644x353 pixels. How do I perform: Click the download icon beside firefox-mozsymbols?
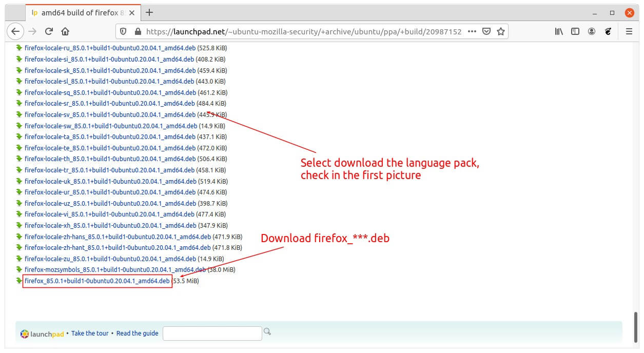(19, 269)
